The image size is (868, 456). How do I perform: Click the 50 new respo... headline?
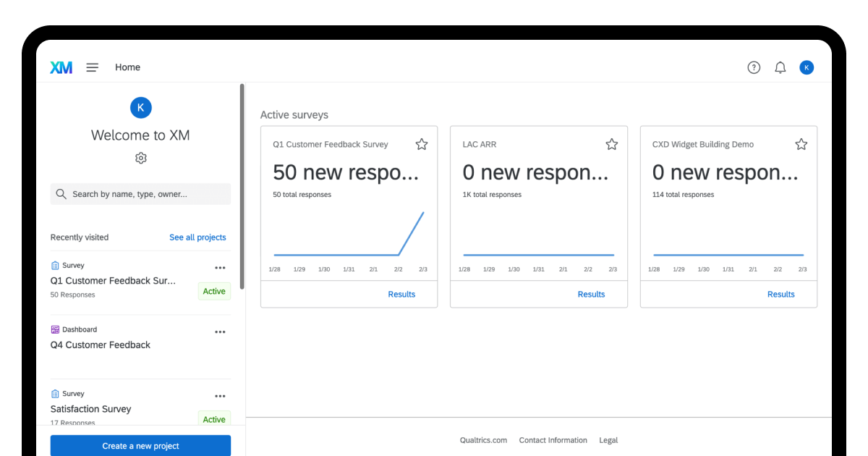click(x=346, y=172)
